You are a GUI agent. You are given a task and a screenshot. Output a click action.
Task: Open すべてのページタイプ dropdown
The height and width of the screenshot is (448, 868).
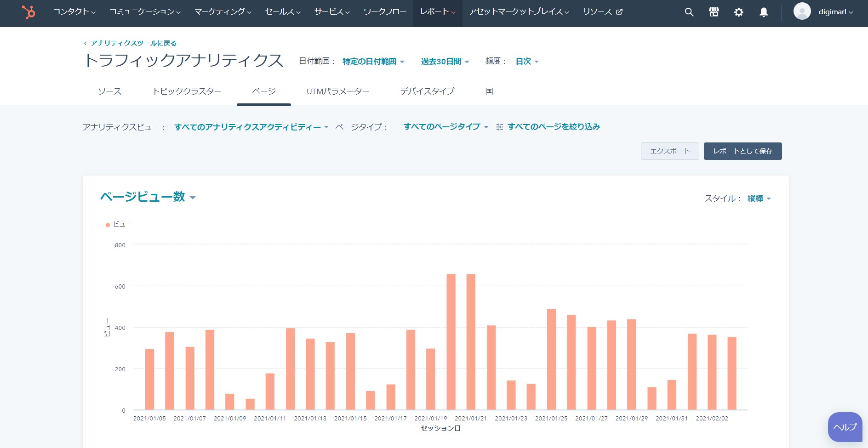coord(446,127)
